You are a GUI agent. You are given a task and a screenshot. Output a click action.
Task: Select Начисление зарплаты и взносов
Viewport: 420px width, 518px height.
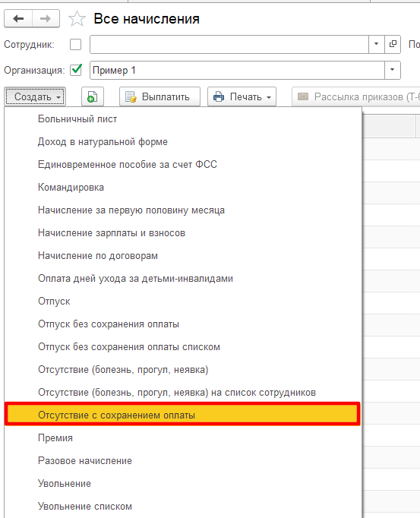183,233
